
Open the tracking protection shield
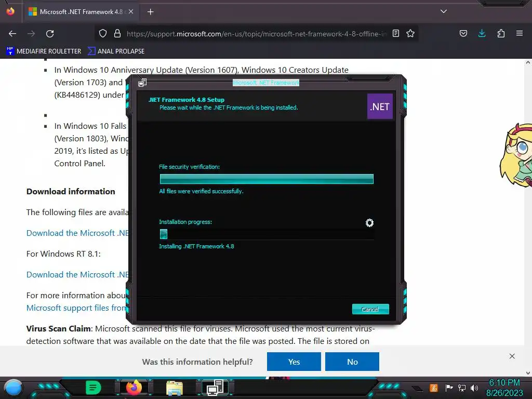(x=103, y=33)
